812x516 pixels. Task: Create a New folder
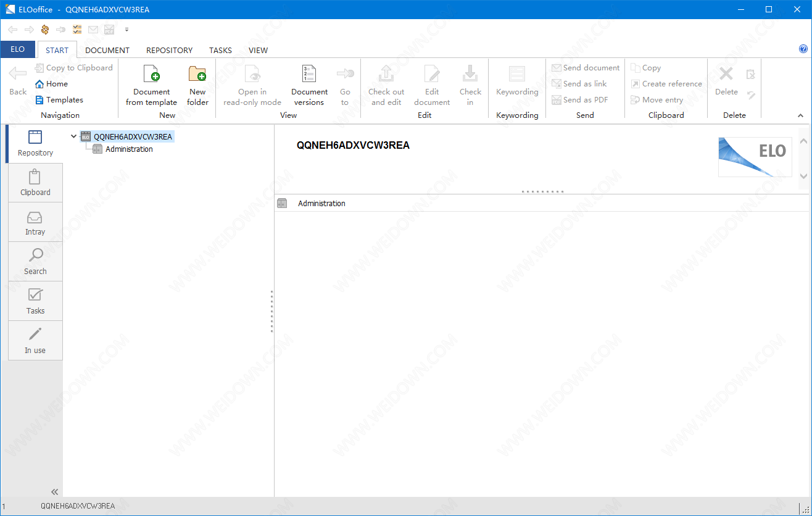197,85
